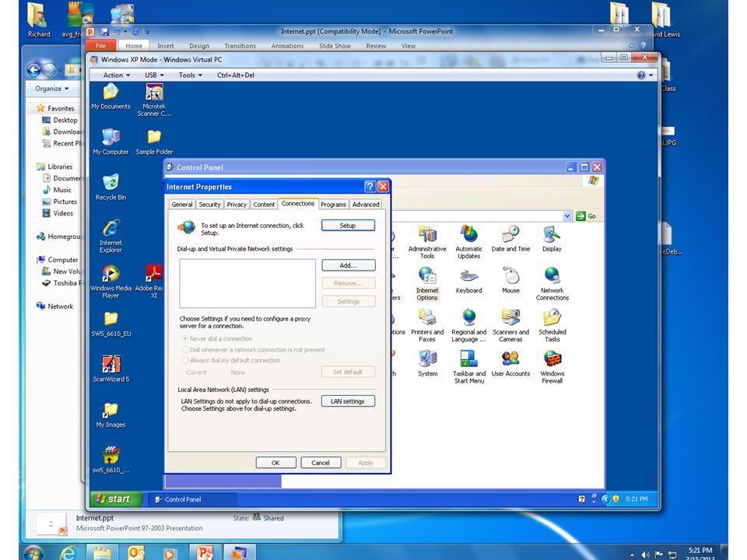The height and width of the screenshot is (560, 747).
Task: Switch to the Security tab
Action: pos(209,205)
